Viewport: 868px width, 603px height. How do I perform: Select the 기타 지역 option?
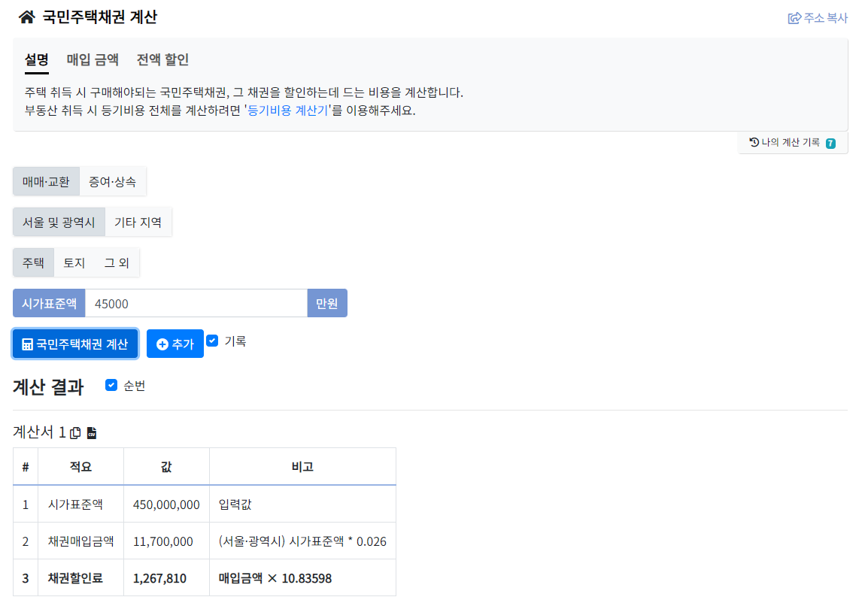(139, 222)
